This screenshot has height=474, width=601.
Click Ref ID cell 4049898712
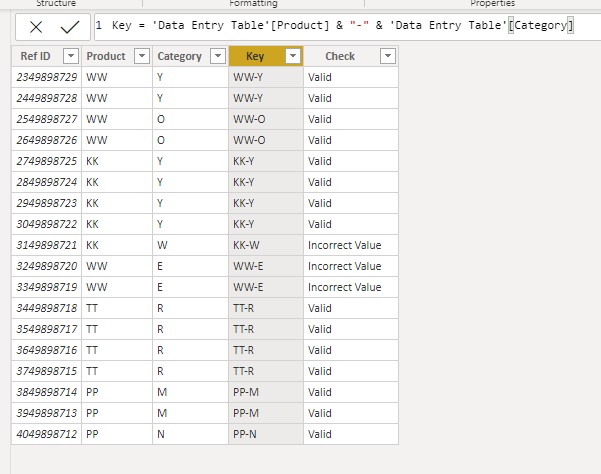pos(46,435)
